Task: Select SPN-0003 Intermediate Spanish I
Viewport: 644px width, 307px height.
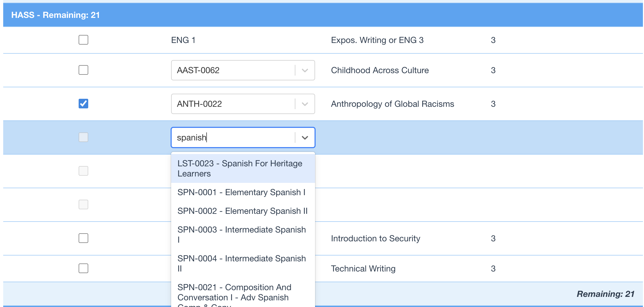Action: (241, 234)
